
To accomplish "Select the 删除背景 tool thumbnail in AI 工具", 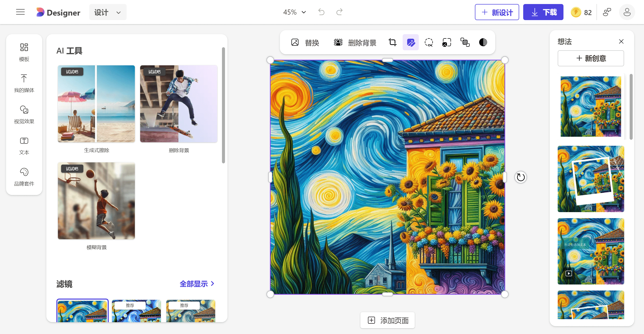I will (x=179, y=104).
